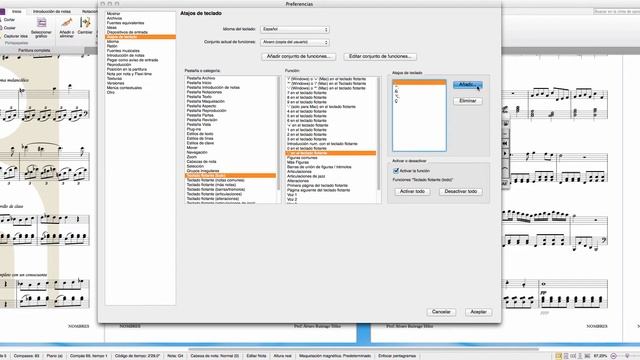Click the Activar todo button
This screenshot has height=360, width=640.
coord(412,191)
